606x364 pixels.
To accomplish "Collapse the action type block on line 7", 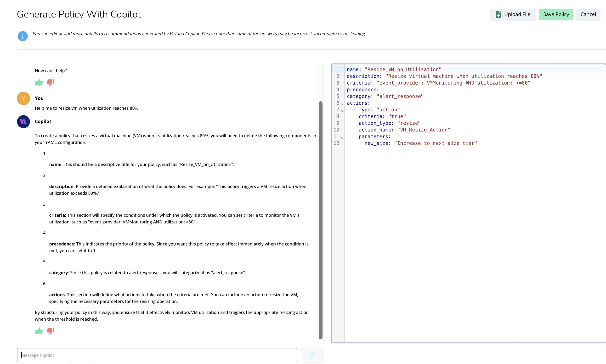I will [x=342, y=110].
